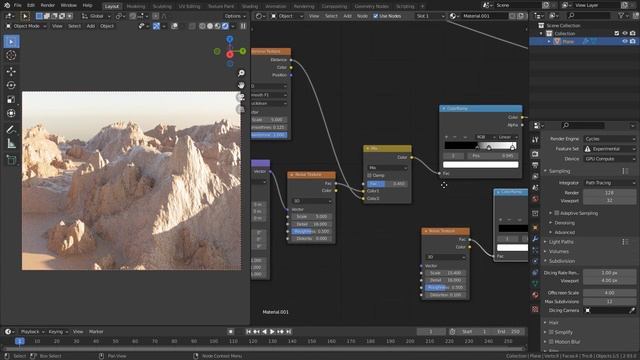Open the Material properties tab
Viewport: 640px width, 360px height.
click(x=535, y=295)
